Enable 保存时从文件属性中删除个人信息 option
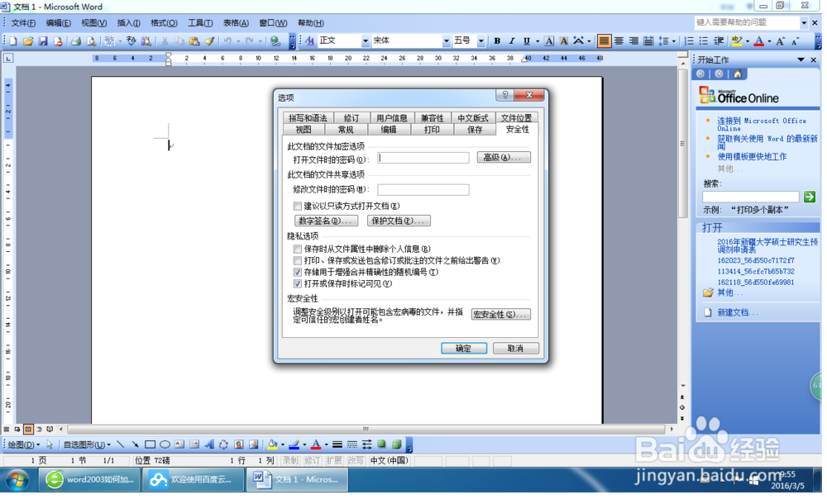Screen dimensions: 827x504 click(297, 248)
